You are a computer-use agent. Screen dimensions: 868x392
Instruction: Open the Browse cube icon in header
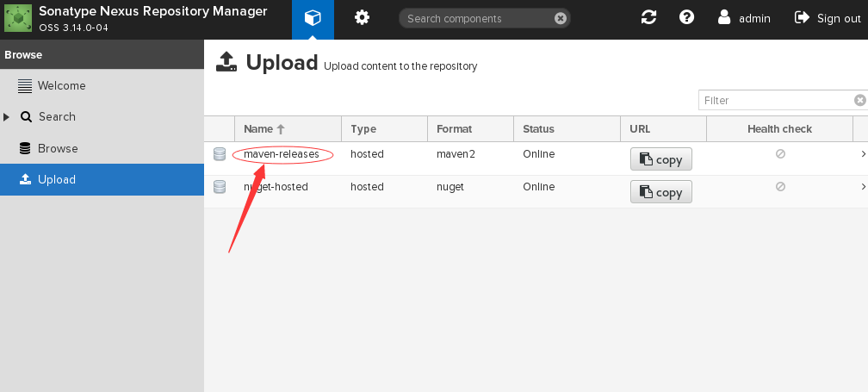[x=313, y=18]
